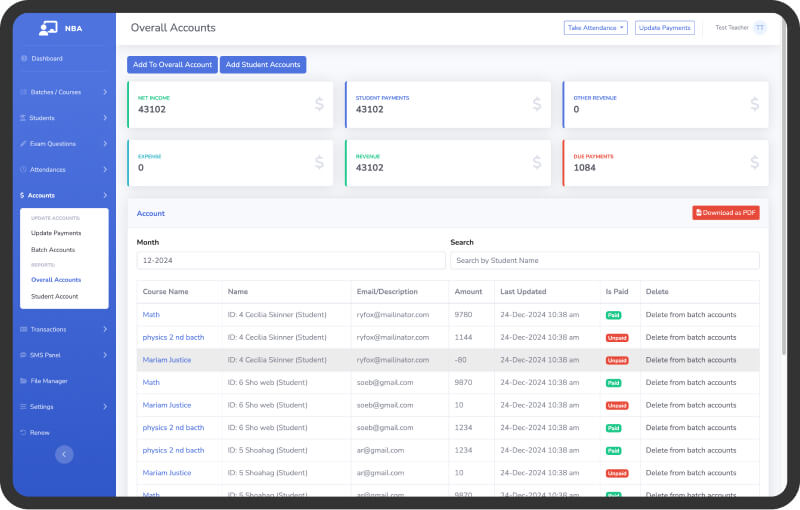Download the account report as PDF
Viewport: 800px width, 510px height.
click(x=725, y=213)
